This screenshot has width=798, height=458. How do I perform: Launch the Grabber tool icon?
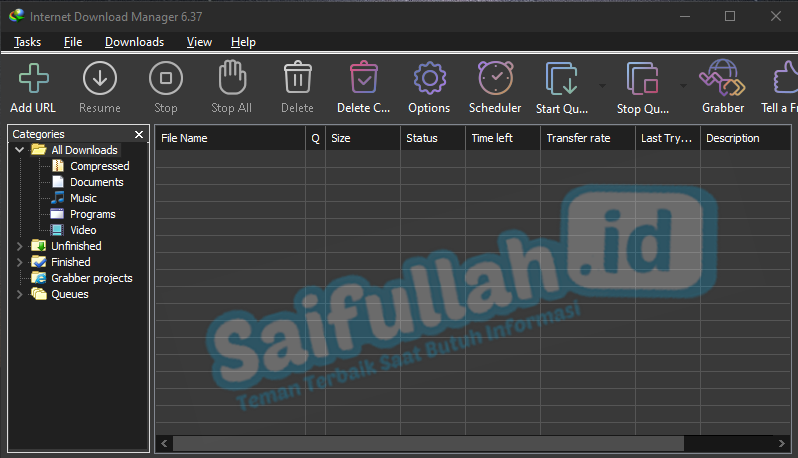coord(723,77)
